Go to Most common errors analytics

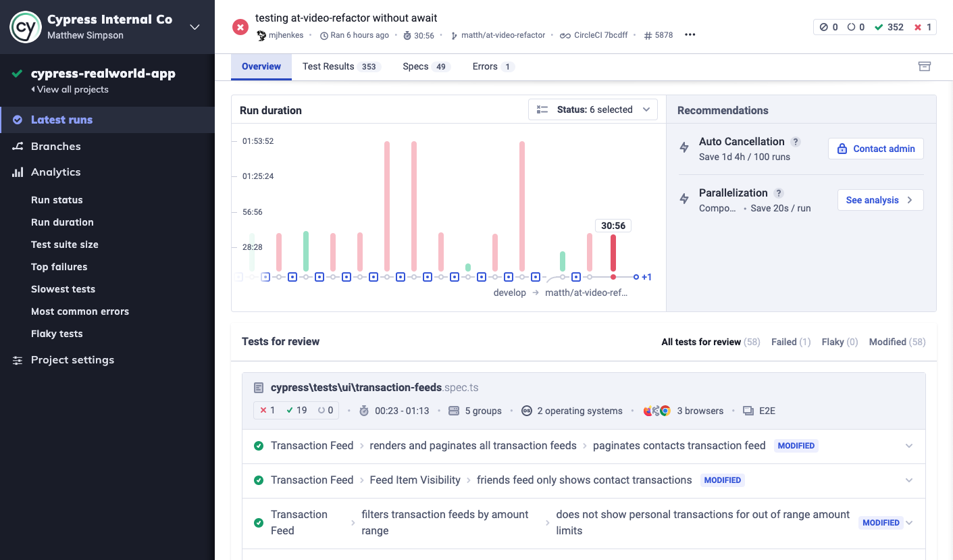click(80, 311)
